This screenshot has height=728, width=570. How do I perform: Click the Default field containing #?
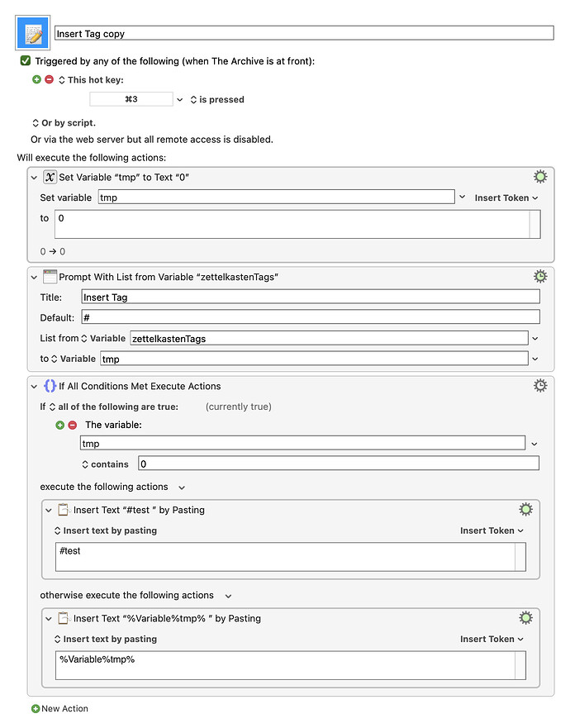(311, 317)
